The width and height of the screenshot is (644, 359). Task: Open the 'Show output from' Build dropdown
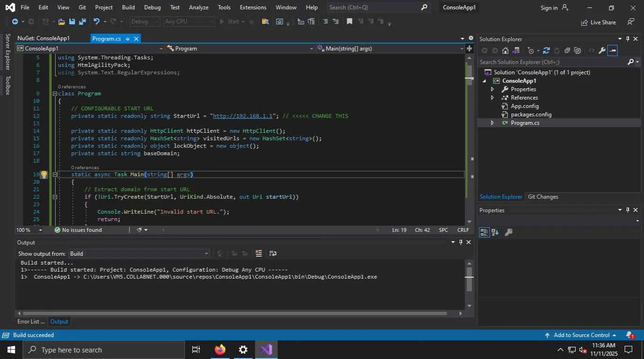[139, 253]
